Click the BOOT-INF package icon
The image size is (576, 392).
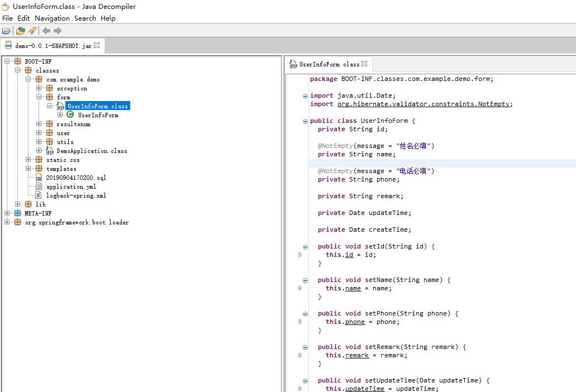pyautogui.click(x=18, y=61)
